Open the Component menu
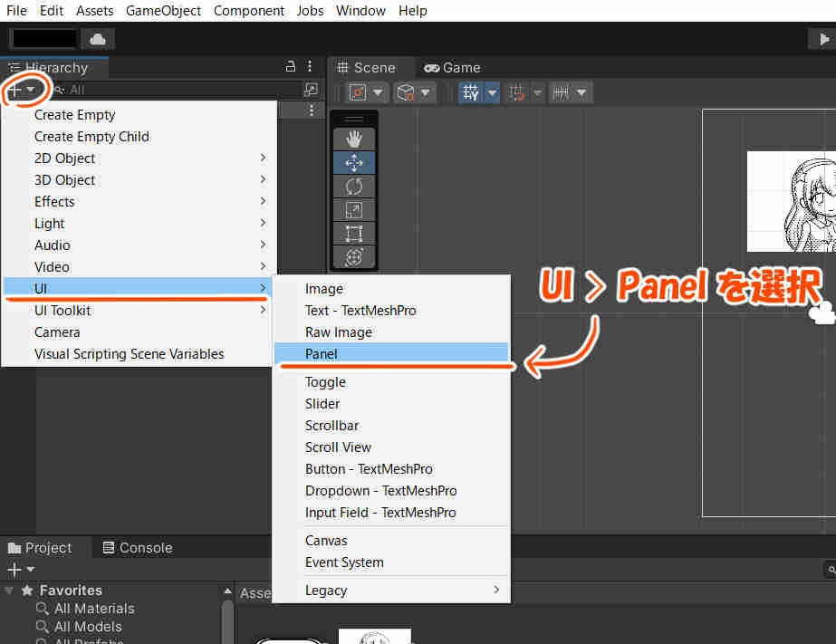This screenshot has height=644, width=836. (249, 11)
